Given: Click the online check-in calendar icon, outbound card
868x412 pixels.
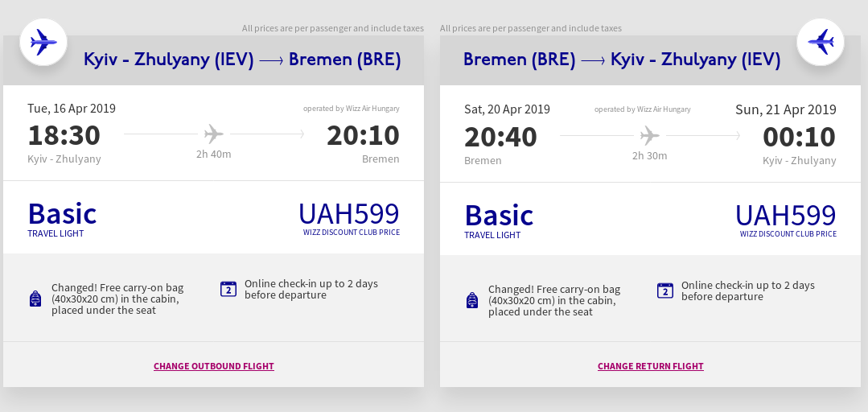Looking at the screenshot, I should [228, 289].
